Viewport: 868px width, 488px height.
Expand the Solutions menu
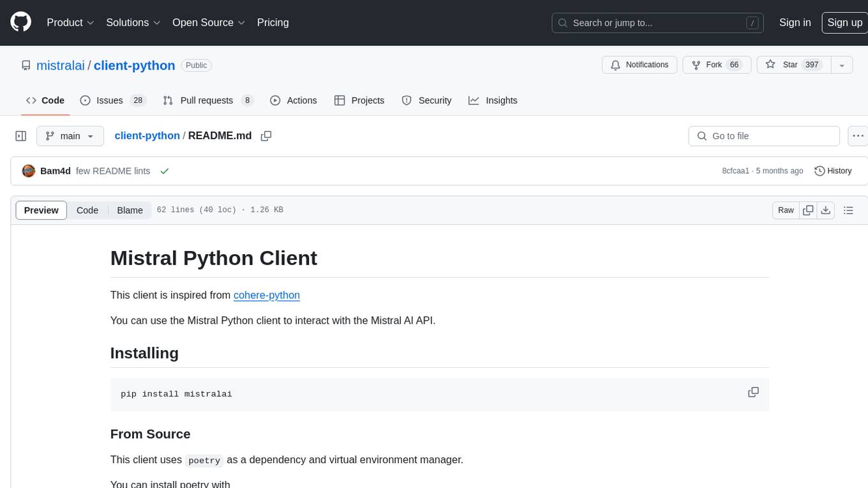click(x=133, y=22)
